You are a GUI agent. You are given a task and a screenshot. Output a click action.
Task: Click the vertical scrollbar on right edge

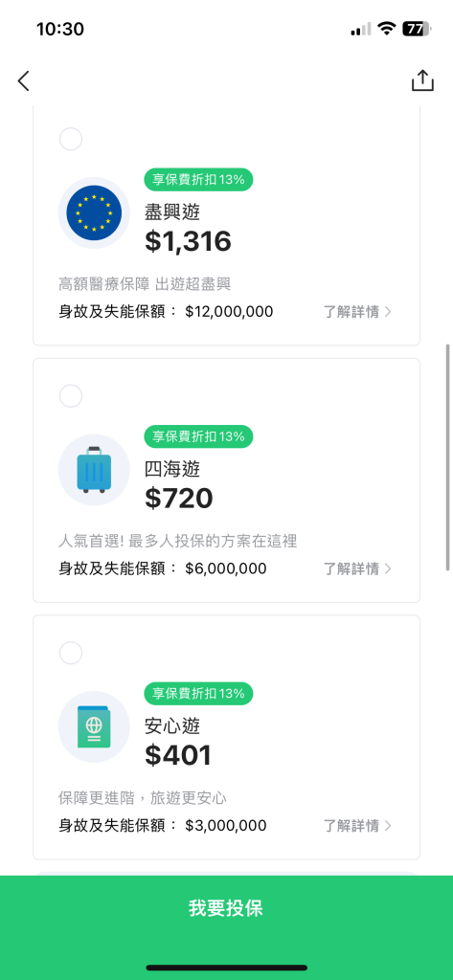448,457
